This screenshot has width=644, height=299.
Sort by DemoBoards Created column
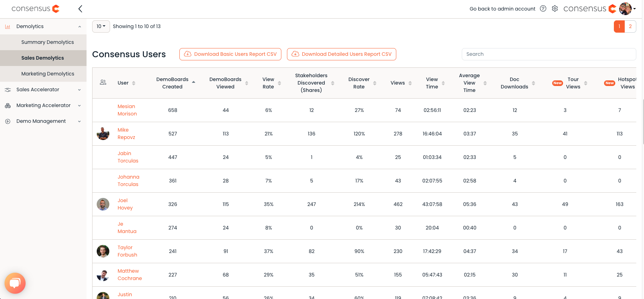[x=193, y=82]
